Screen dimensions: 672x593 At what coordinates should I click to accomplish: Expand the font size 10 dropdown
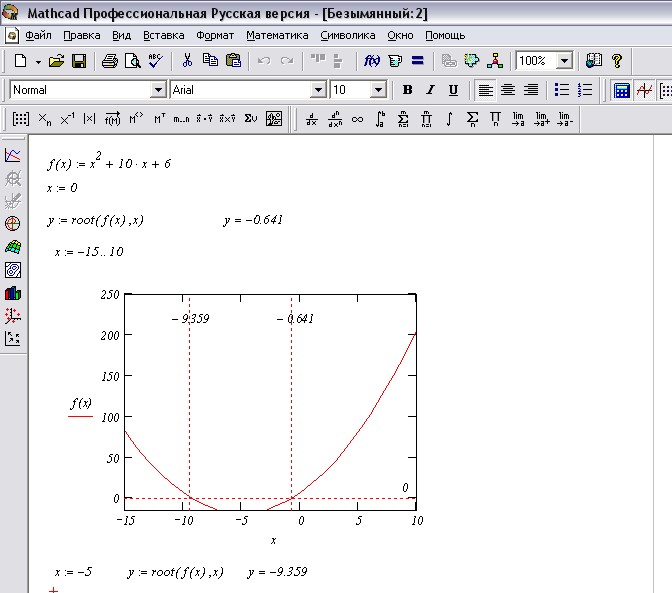pos(378,90)
